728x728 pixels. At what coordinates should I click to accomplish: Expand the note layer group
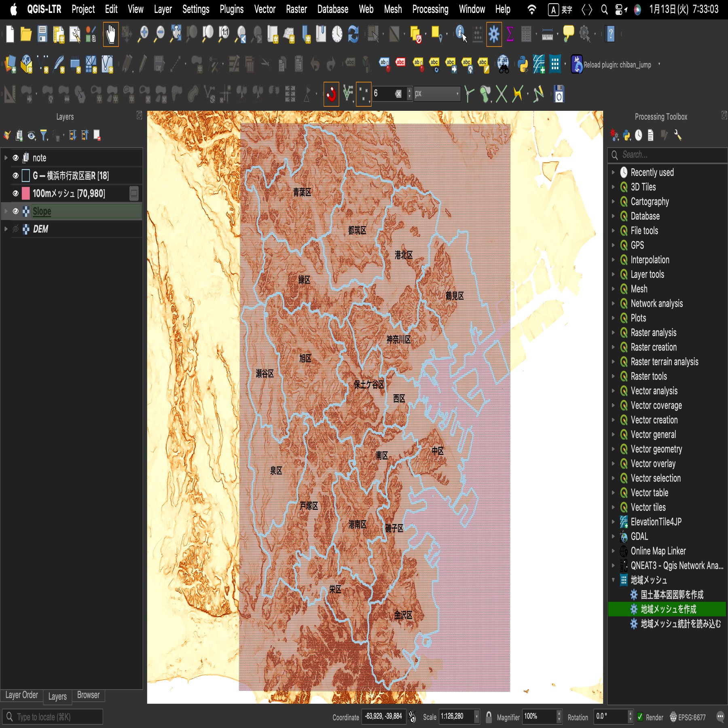pyautogui.click(x=6, y=158)
